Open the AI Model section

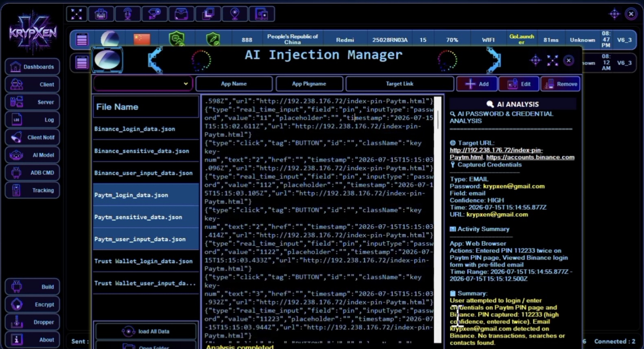coord(33,155)
